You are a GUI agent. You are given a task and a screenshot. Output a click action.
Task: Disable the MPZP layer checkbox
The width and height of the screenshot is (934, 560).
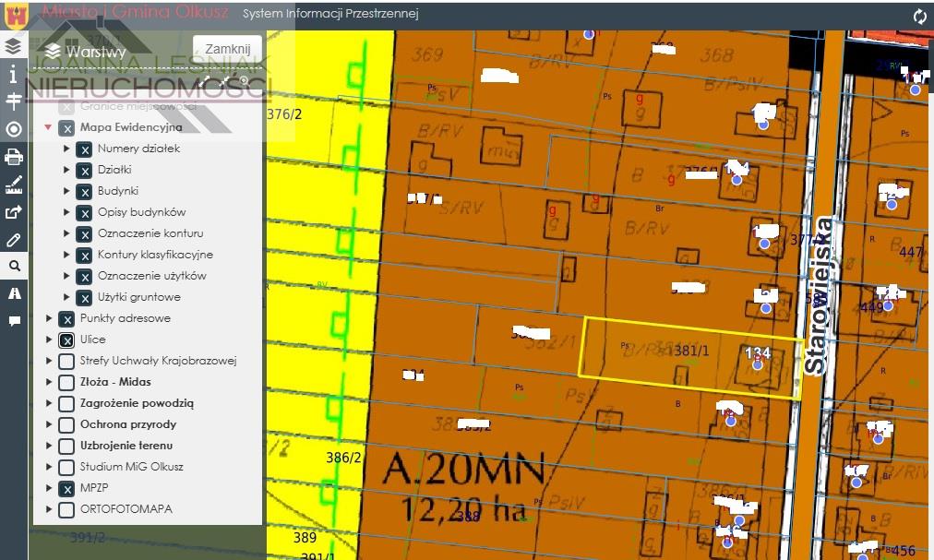point(66,488)
